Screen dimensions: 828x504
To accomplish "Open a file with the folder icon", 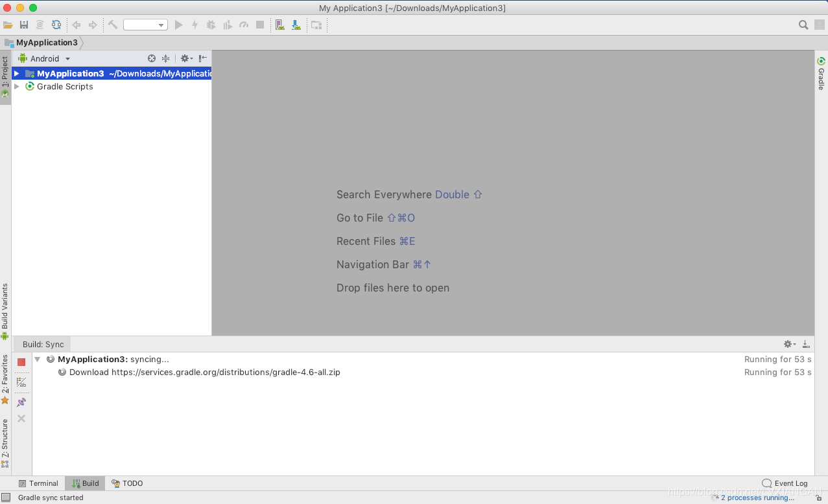I will coord(8,25).
